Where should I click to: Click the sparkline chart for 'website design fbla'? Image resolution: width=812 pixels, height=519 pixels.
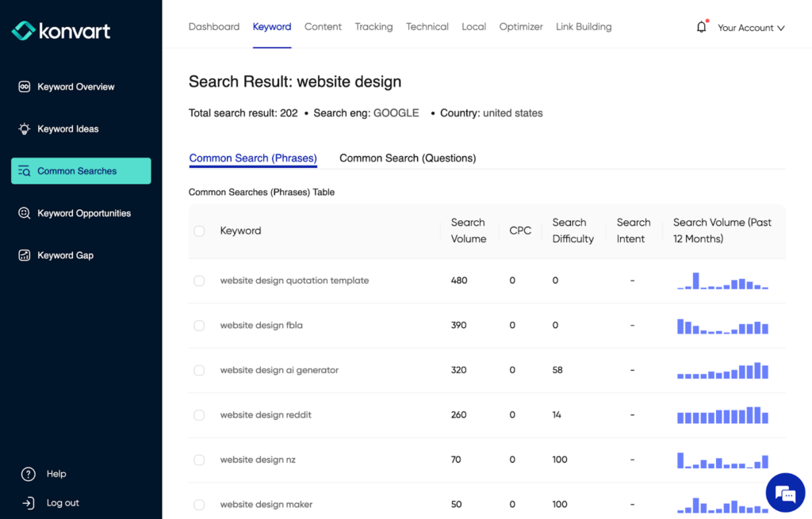pyautogui.click(x=722, y=325)
